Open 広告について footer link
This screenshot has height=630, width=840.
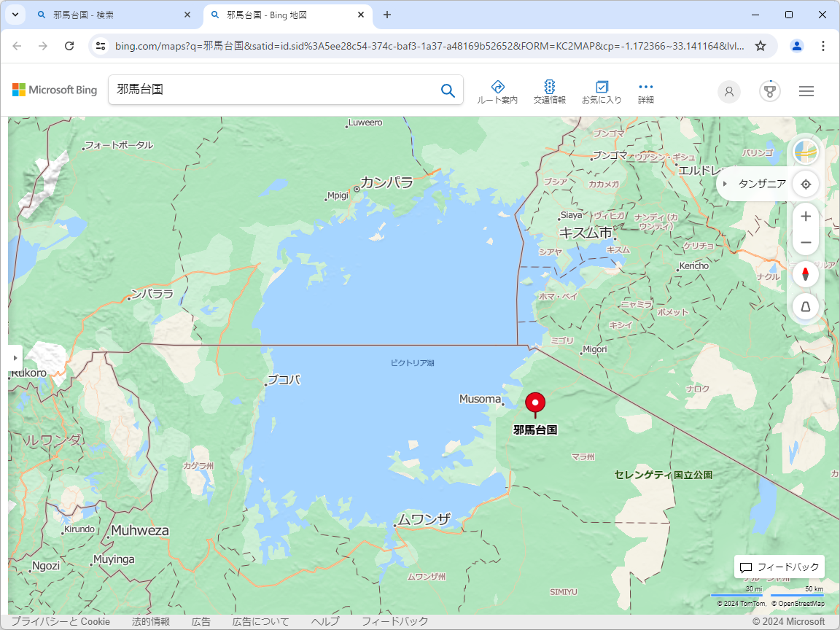[260, 621]
